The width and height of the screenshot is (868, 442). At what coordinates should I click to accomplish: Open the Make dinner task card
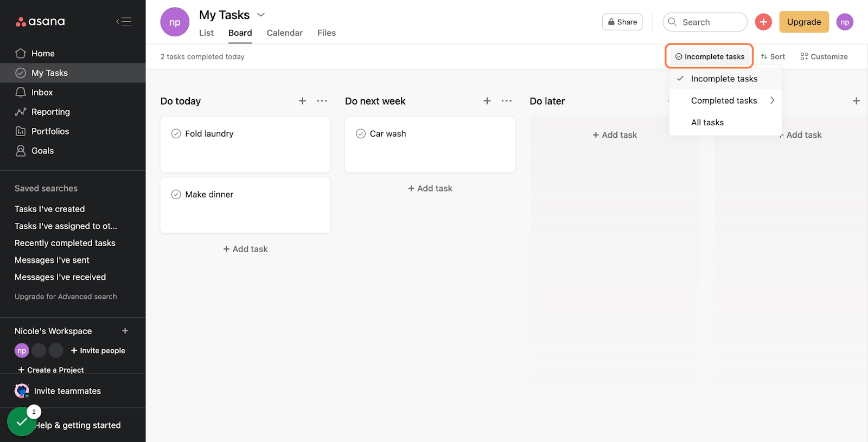[x=245, y=206]
